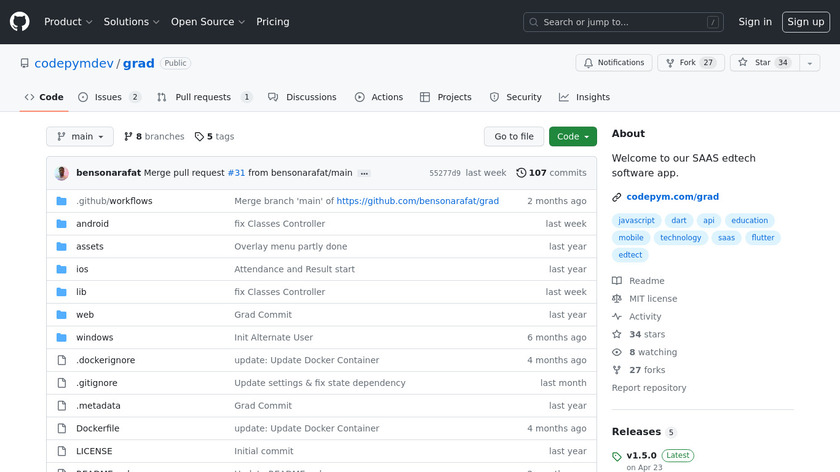840x472 pixels.
Task: Focus the Search or jump to field
Action: [623, 22]
